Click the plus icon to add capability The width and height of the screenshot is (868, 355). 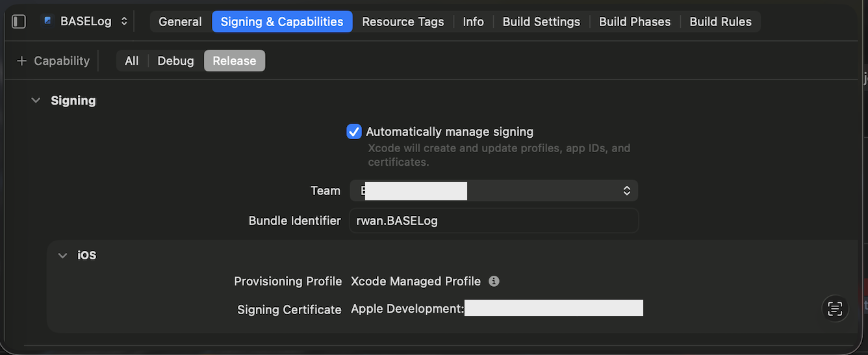[22, 60]
